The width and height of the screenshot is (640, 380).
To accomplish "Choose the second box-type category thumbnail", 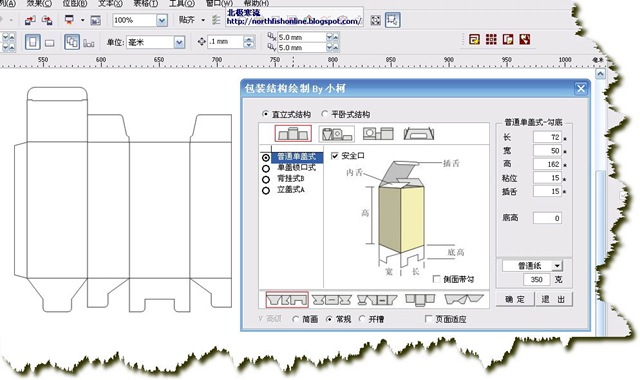I will tap(336, 133).
